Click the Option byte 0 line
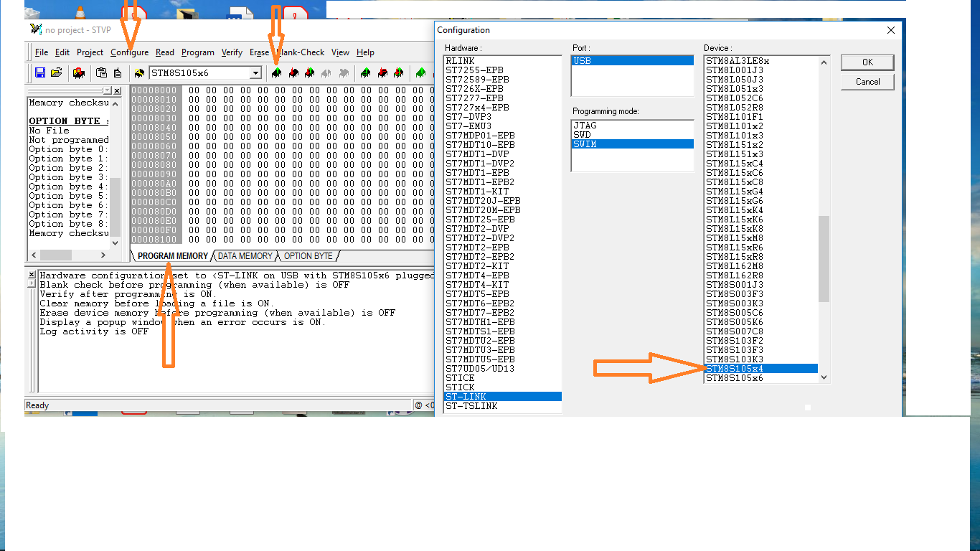The width and height of the screenshot is (980, 551). click(x=69, y=149)
